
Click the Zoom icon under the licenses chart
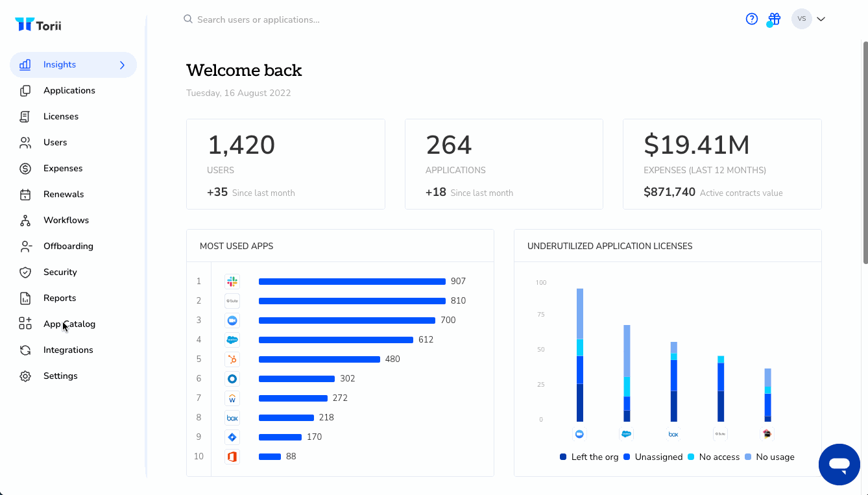click(579, 434)
